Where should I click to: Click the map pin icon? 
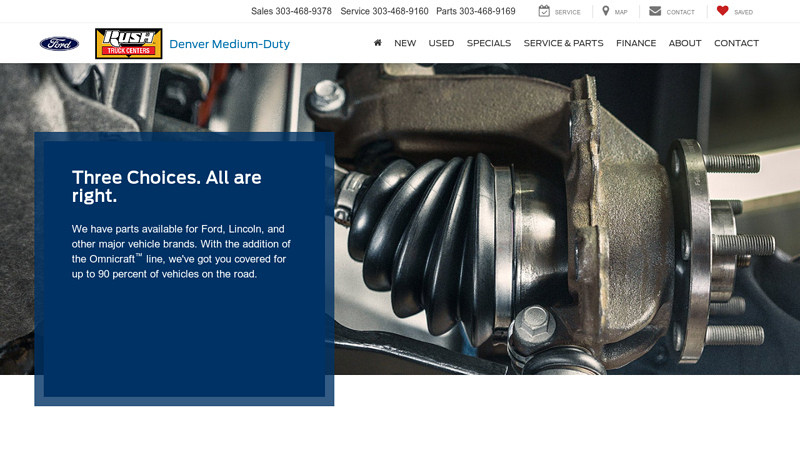606,11
